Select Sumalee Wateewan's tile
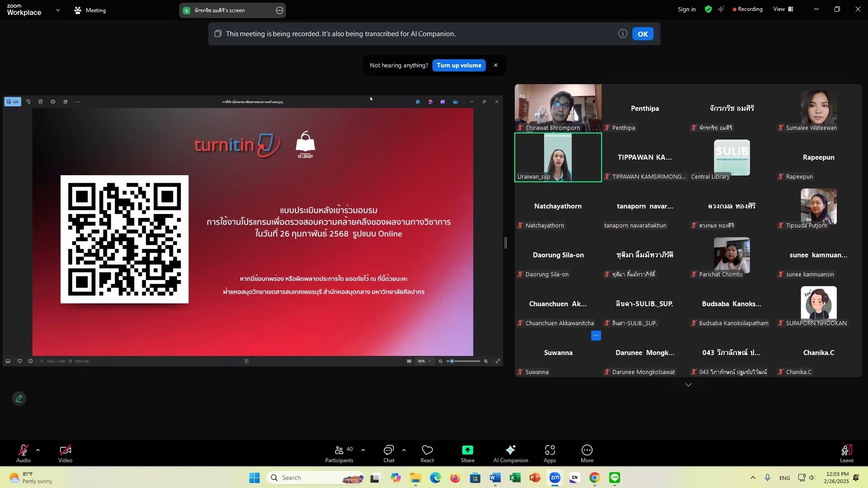Screen dimensions: 868x488 pyautogui.click(x=819, y=108)
